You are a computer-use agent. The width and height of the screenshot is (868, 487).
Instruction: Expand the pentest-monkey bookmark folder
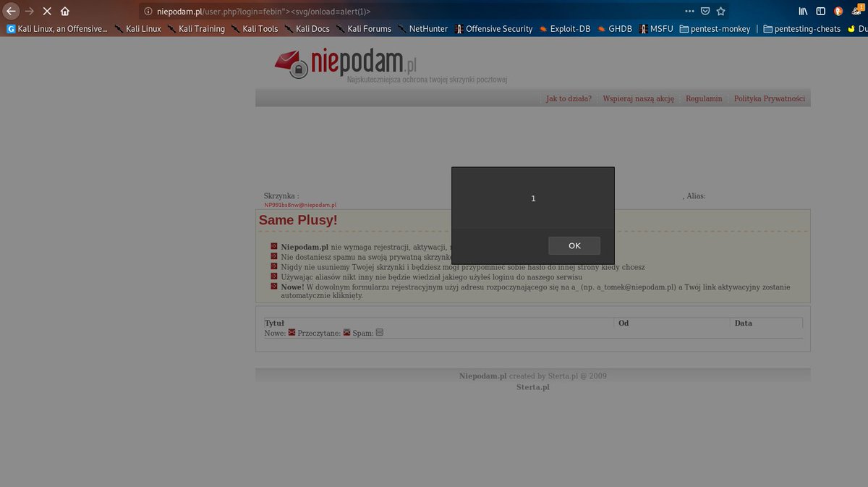715,29
